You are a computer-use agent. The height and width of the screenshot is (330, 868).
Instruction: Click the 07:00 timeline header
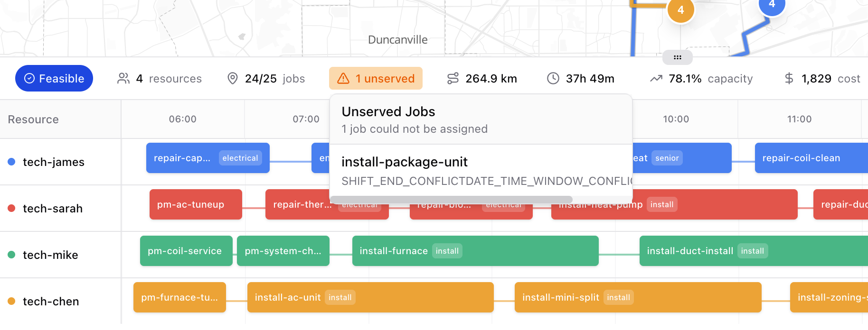pos(306,119)
